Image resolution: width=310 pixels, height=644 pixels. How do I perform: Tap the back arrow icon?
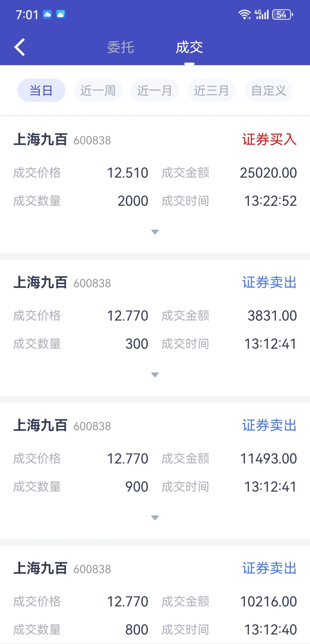20,47
